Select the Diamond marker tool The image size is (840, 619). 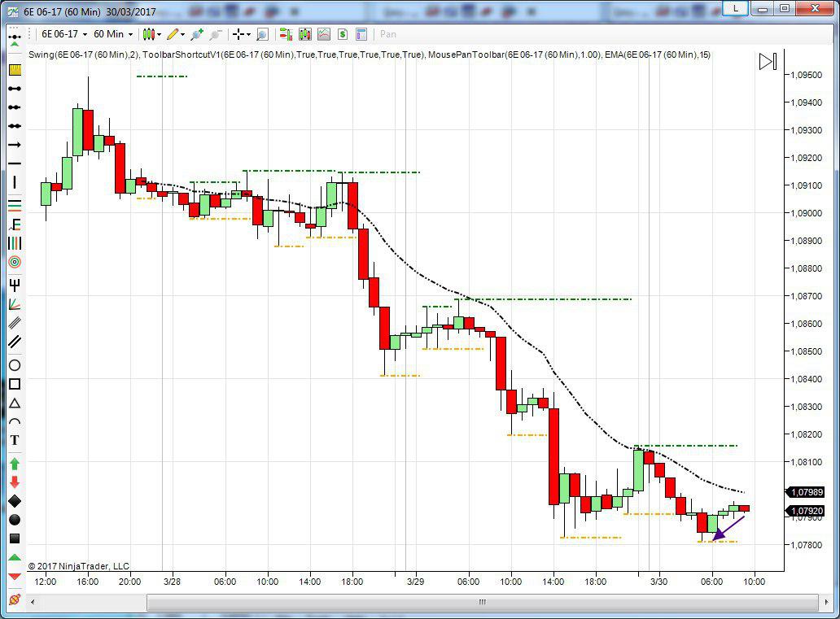[15, 501]
